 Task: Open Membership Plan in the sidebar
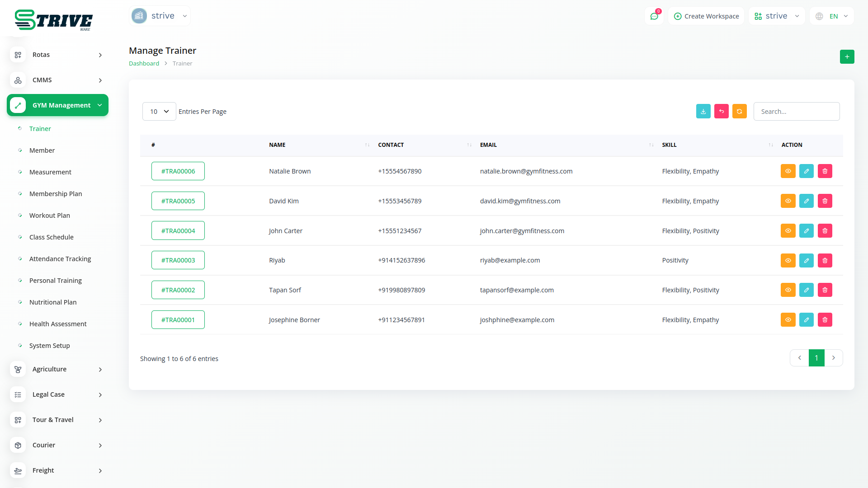(56, 194)
